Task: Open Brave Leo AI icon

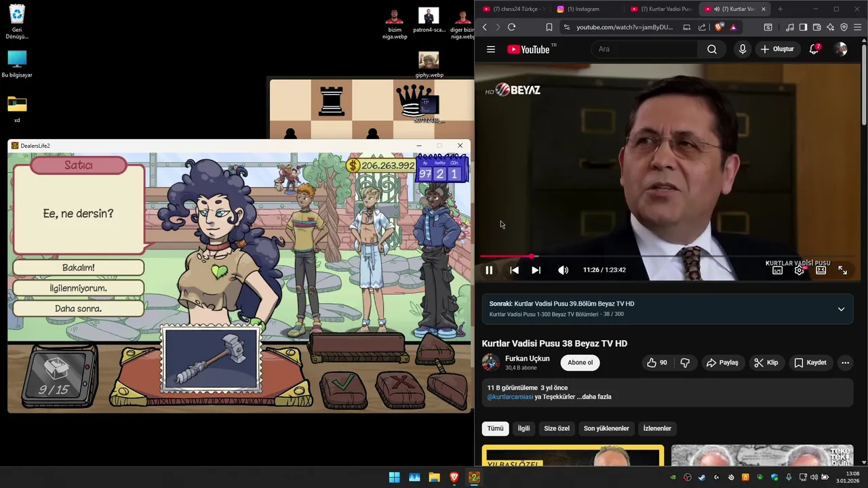Action: pyautogui.click(x=830, y=27)
